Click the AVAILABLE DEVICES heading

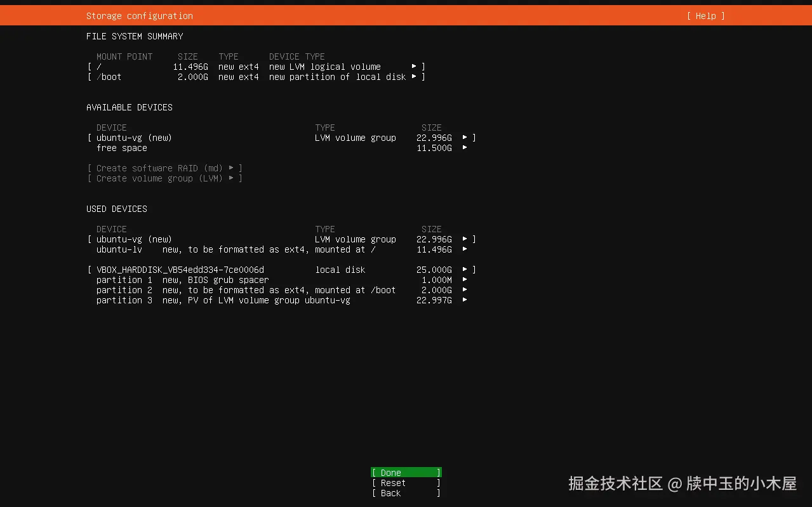130,107
